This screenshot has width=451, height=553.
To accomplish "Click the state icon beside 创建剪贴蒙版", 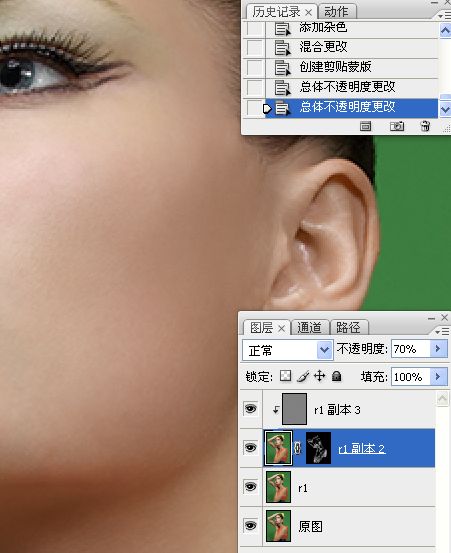I will (x=282, y=68).
